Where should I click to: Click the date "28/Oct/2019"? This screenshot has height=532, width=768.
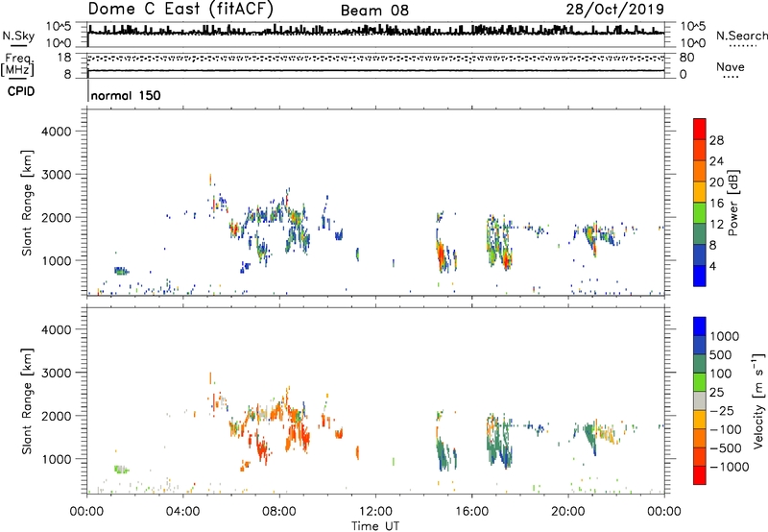click(615, 10)
